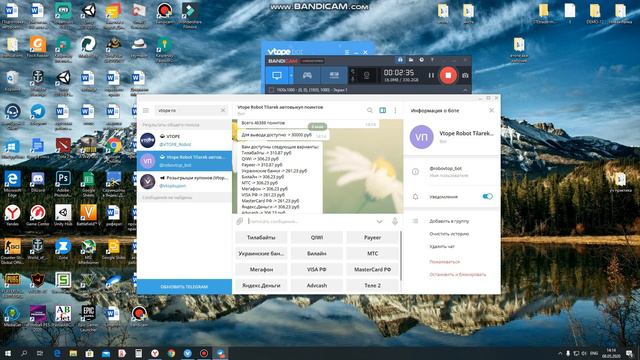Choose the Мегафон bot button
The image size is (640, 360).
[x=261, y=269]
